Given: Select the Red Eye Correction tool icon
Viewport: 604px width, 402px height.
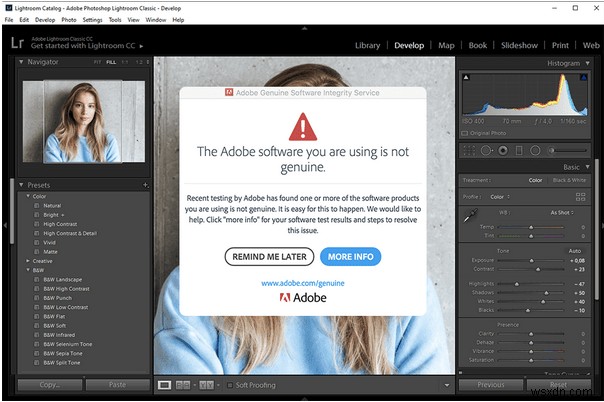Looking at the screenshot, I should [x=503, y=151].
